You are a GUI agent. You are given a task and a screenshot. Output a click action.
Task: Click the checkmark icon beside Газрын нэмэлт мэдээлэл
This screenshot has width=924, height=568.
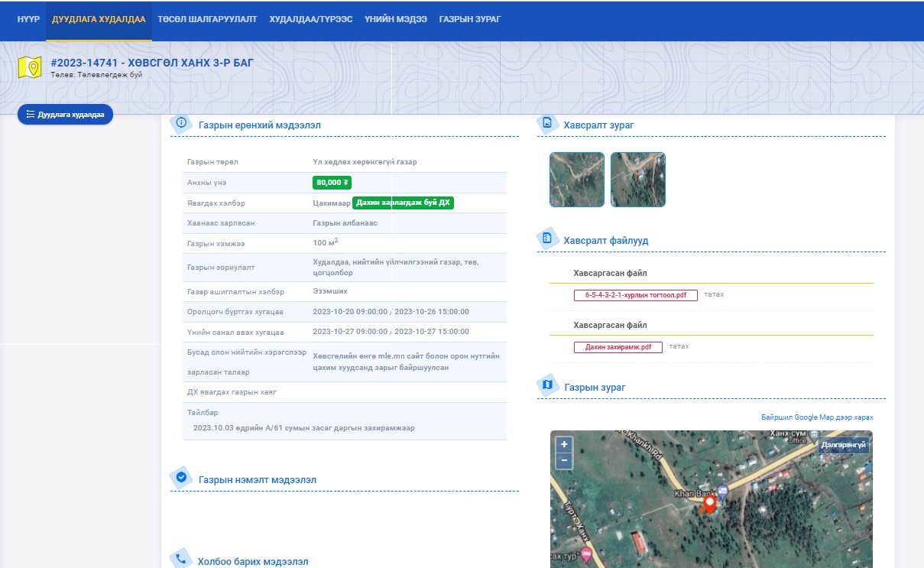coord(181,477)
